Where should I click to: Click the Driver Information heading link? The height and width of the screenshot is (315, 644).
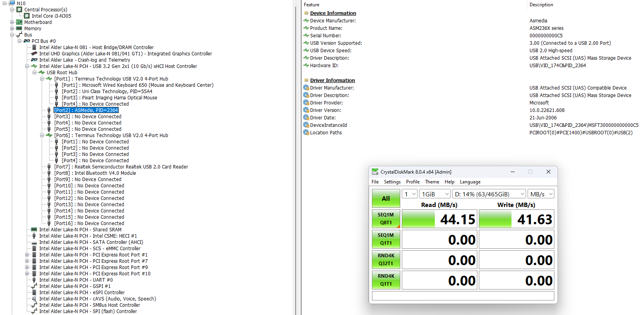(x=332, y=80)
